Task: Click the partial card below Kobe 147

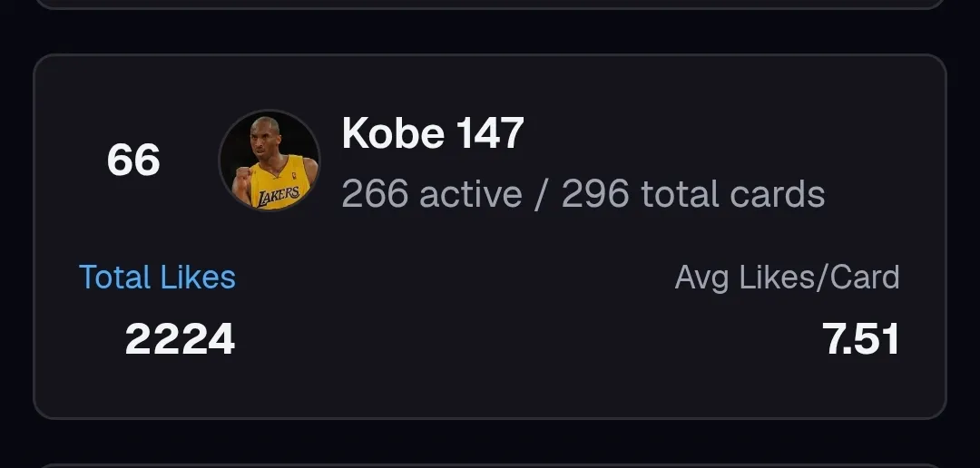Action: pos(490,465)
